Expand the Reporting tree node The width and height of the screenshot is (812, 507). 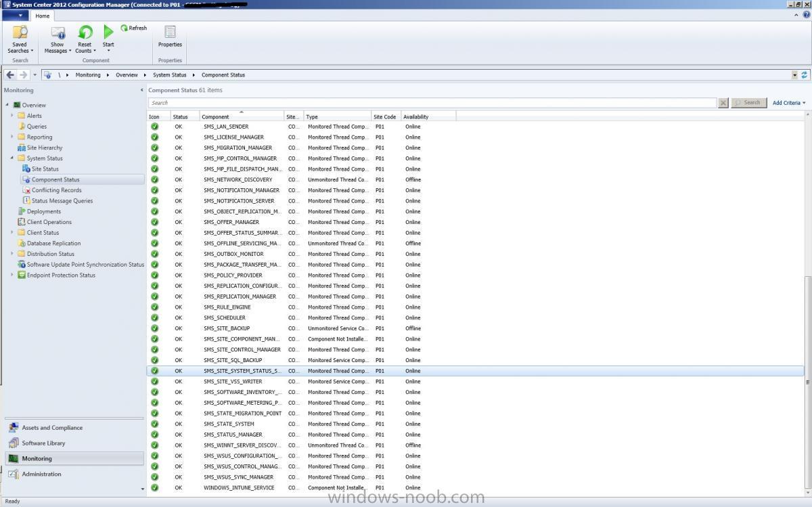pos(12,137)
